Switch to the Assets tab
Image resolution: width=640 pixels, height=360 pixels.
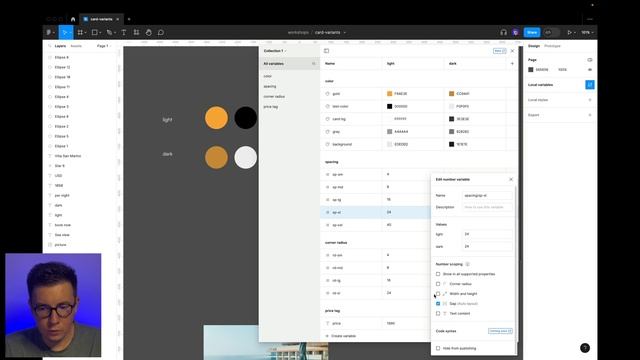76,46
